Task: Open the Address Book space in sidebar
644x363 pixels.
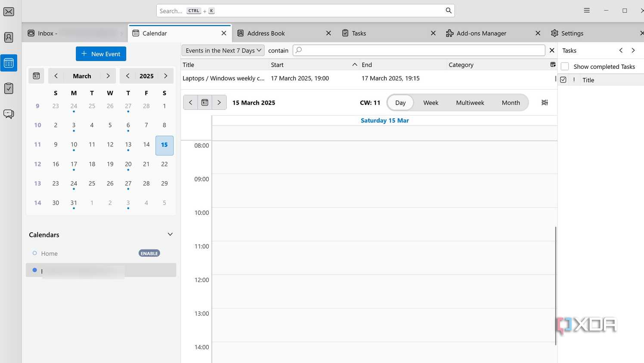Action: pyautogui.click(x=9, y=37)
